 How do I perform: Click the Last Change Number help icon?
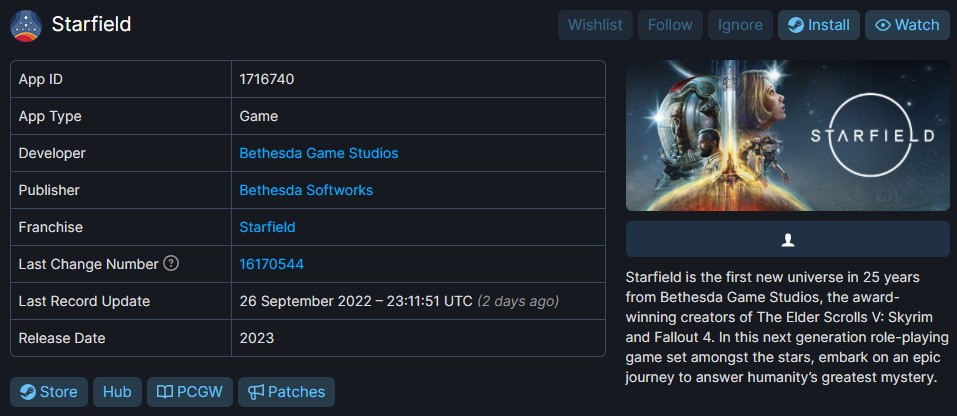(x=171, y=264)
